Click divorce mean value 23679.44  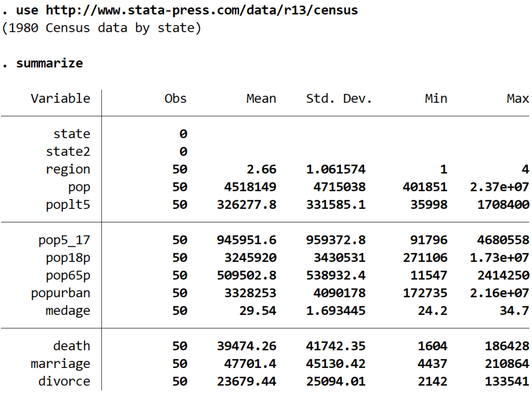tap(247, 381)
